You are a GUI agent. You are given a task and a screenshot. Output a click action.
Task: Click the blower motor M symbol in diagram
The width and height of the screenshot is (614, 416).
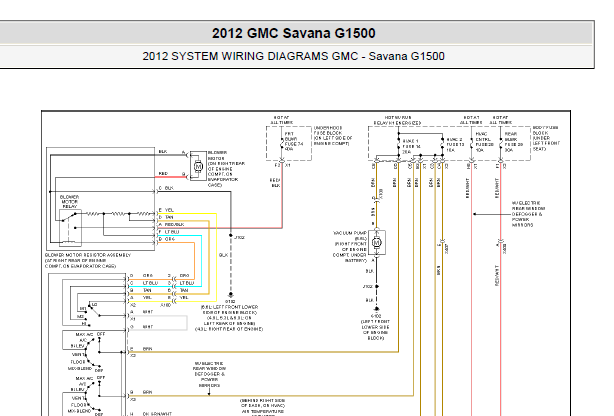coord(198,166)
